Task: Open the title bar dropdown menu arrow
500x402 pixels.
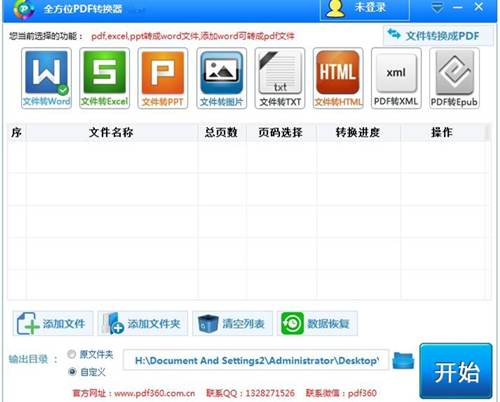Action: tap(437, 7)
